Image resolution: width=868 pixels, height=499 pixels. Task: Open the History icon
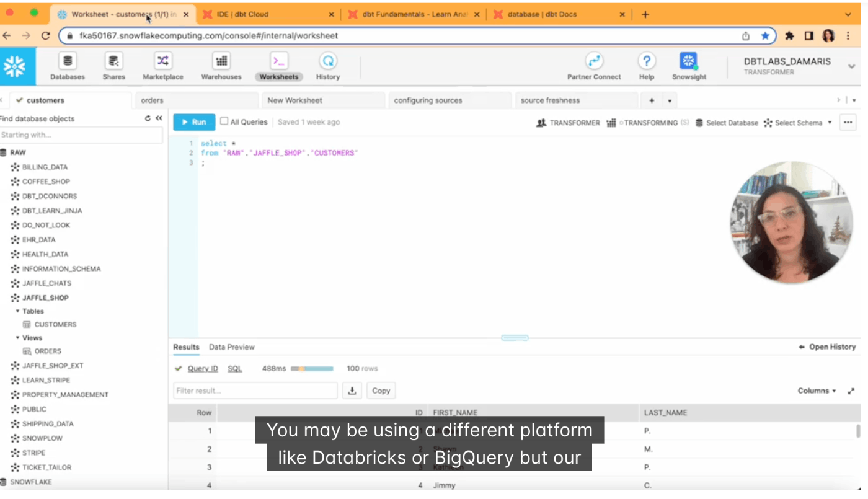tap(327, 61)
